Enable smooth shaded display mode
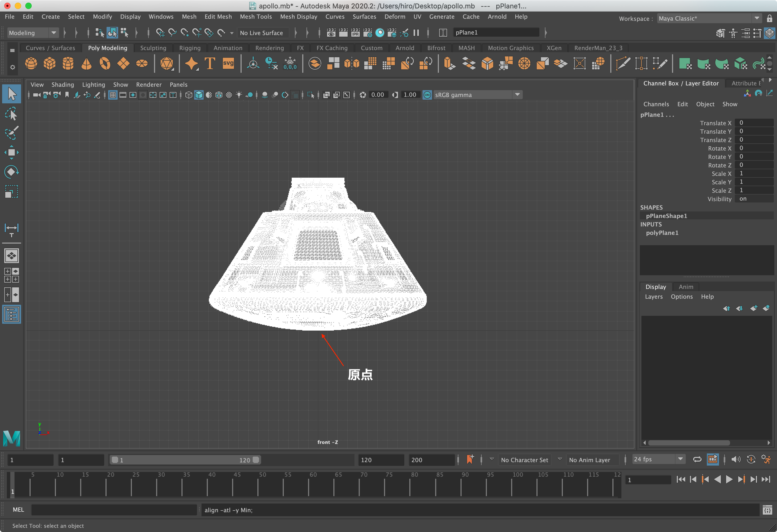 pyautogui.click(x=199, y=95)
